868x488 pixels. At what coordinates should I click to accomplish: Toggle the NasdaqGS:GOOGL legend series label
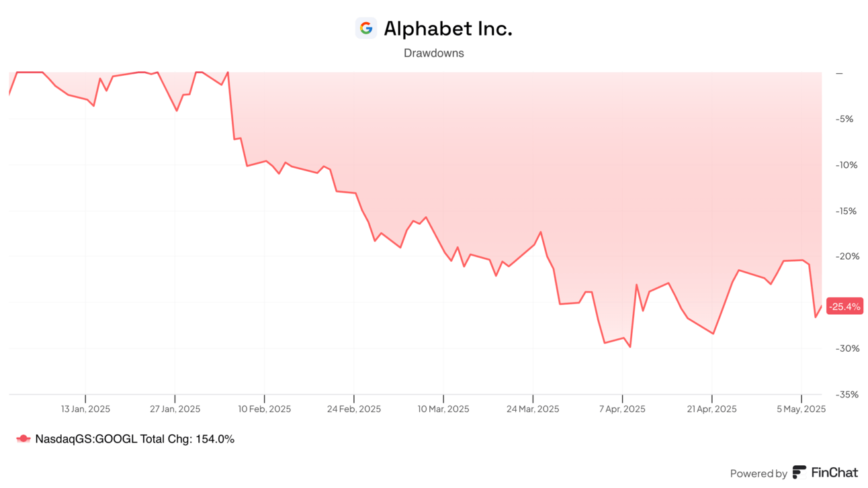pyautogui.click(x=134, y=439)
